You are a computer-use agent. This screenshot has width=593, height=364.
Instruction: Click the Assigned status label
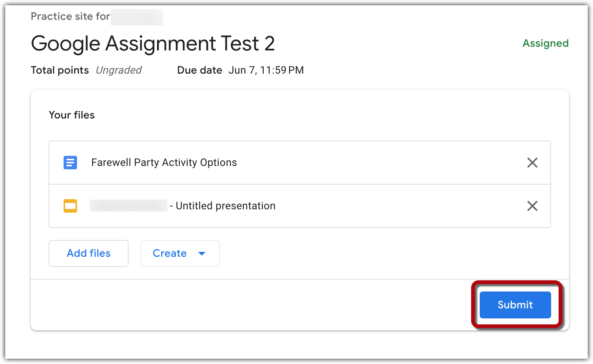pyautogui.click(x=545, y=43)
